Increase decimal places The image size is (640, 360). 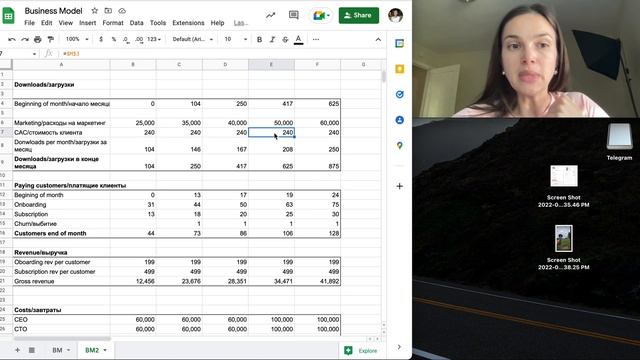[139, 40]
